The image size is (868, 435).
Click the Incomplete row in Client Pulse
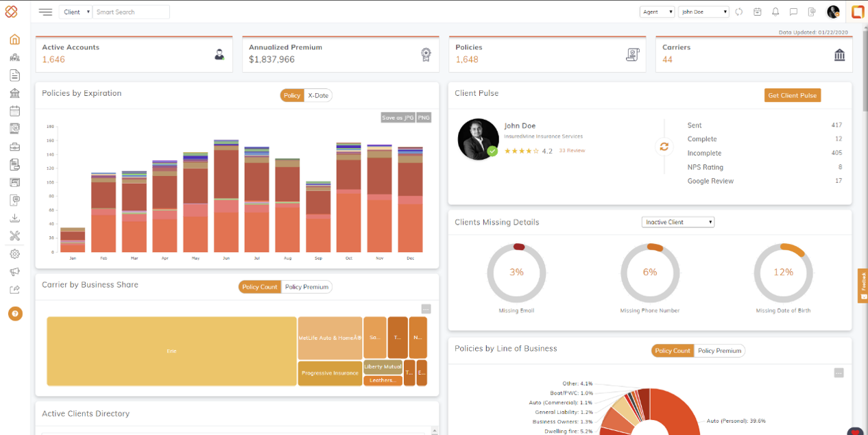coord(764,153)
